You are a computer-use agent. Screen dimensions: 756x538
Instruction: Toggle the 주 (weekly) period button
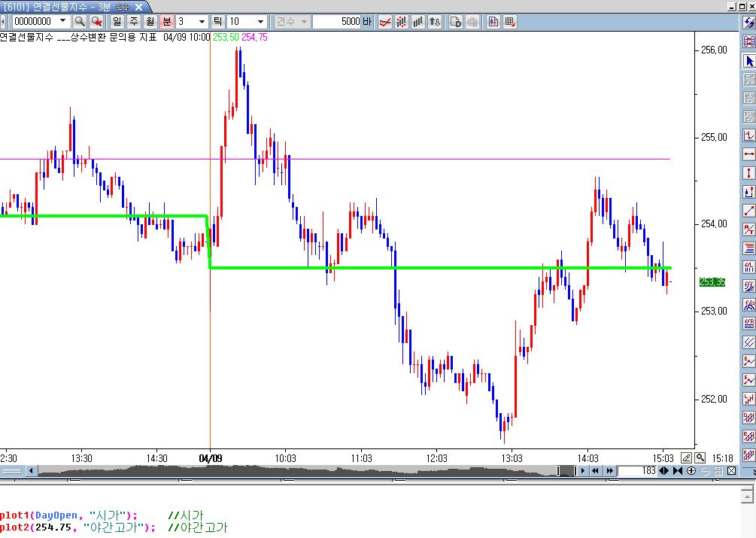pyautogui.click(x=134, y=22)
